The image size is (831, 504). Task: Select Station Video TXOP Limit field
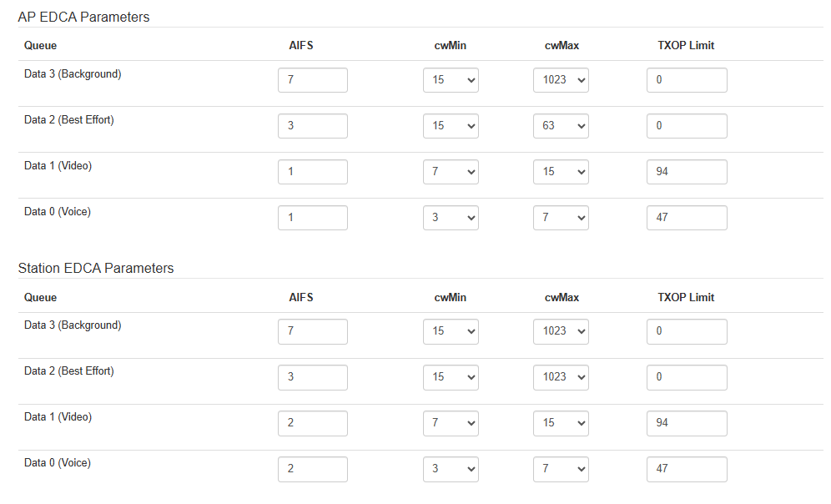point(687,423)
